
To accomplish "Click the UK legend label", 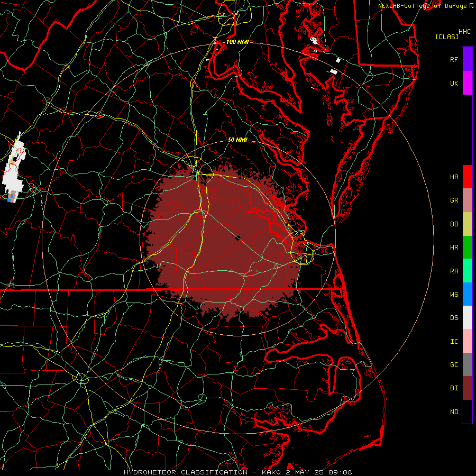I will pos(454,83).
